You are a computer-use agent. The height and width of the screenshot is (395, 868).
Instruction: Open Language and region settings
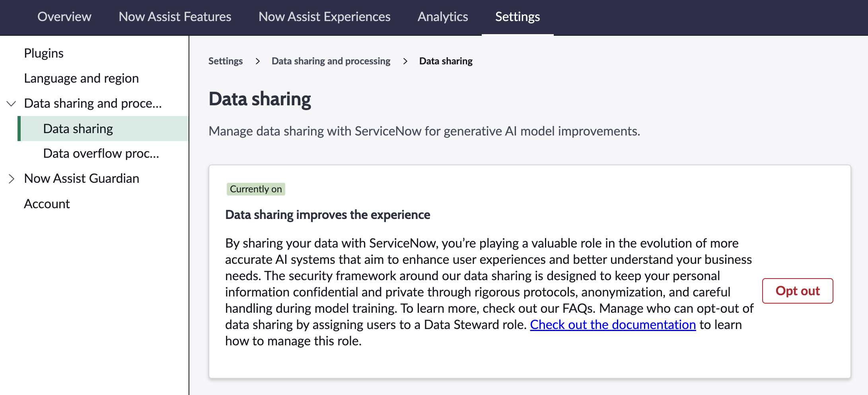tap(82, 78)
